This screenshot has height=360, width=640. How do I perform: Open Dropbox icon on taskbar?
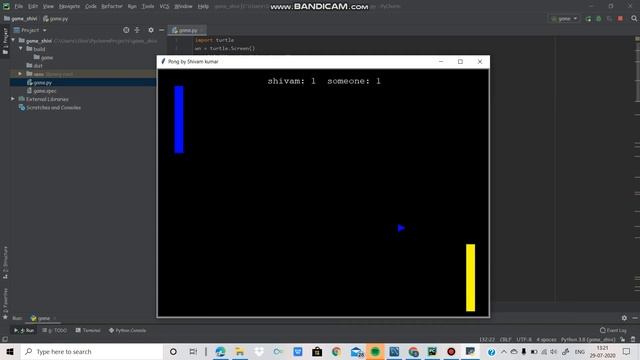(x=259, y=351)
